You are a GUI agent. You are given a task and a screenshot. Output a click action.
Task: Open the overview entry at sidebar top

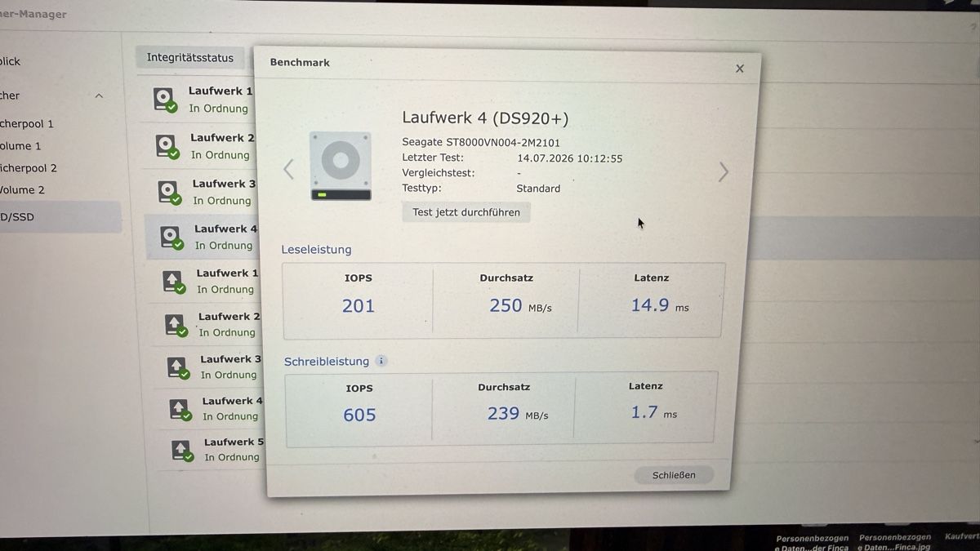click(x=11, y=61)
